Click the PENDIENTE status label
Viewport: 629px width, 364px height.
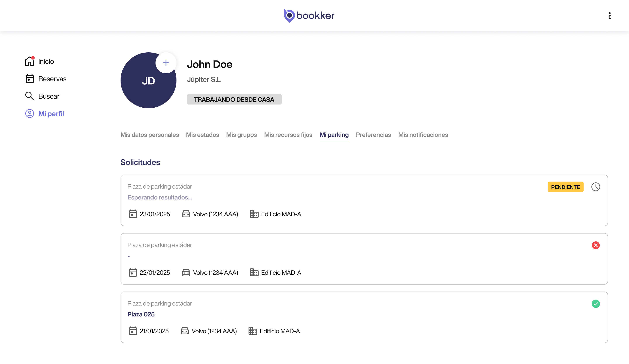click(x=565, y=187)
